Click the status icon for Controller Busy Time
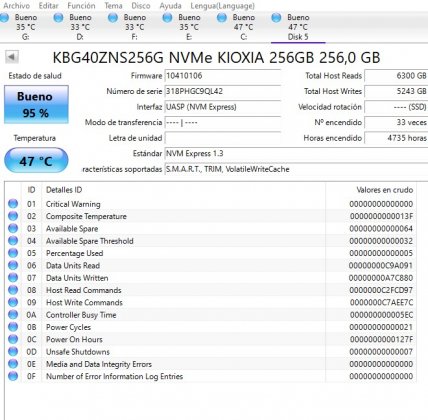428x420 pixels. tap(13, 315)
